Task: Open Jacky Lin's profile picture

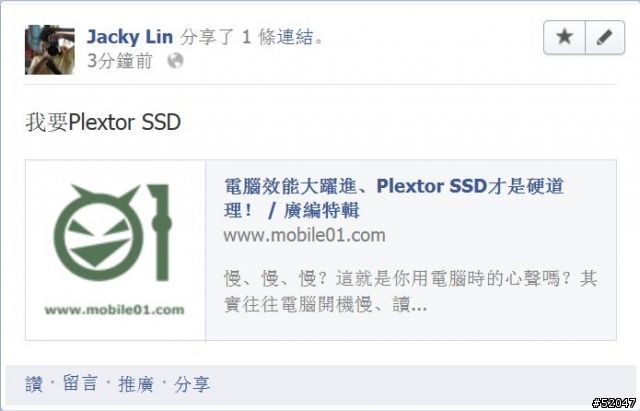Action: (50, 50)
